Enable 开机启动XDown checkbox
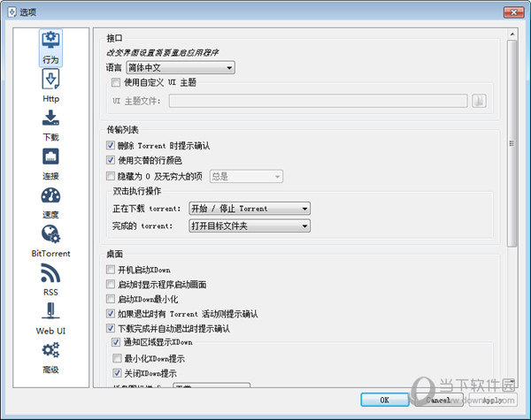 [x=111, y=270]
